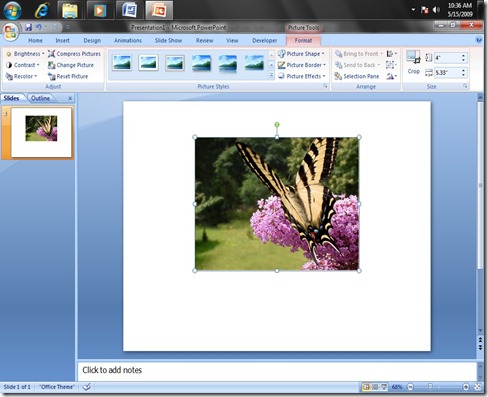Click the Align objects icon
Viewport: 488px width, 397px height.
[x=391, y=54]
